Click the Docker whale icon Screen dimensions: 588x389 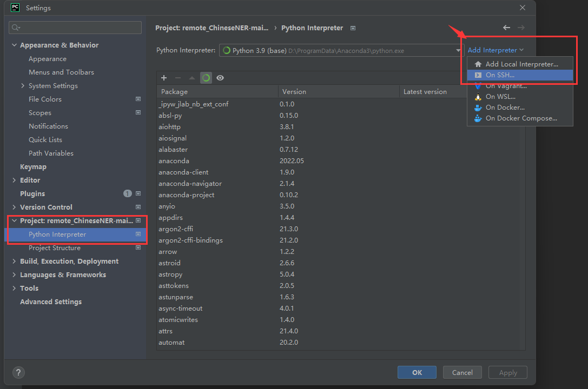pyautogui.click(x=478, y=108)
